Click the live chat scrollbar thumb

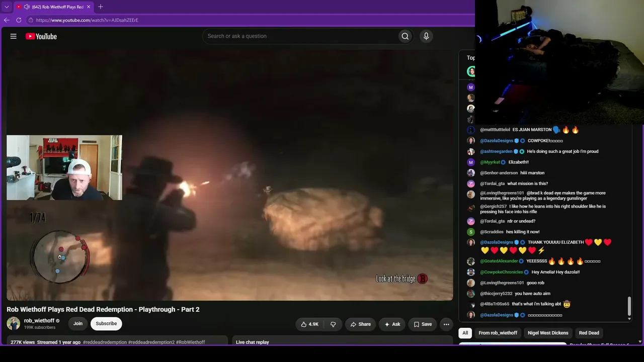click(629, 307)
